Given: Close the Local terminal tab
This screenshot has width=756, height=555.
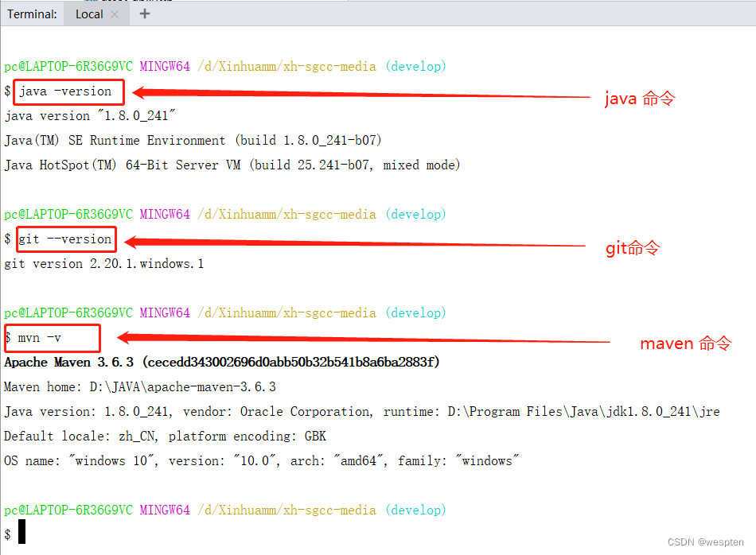Looking at the screenshot, I should 115,14.
